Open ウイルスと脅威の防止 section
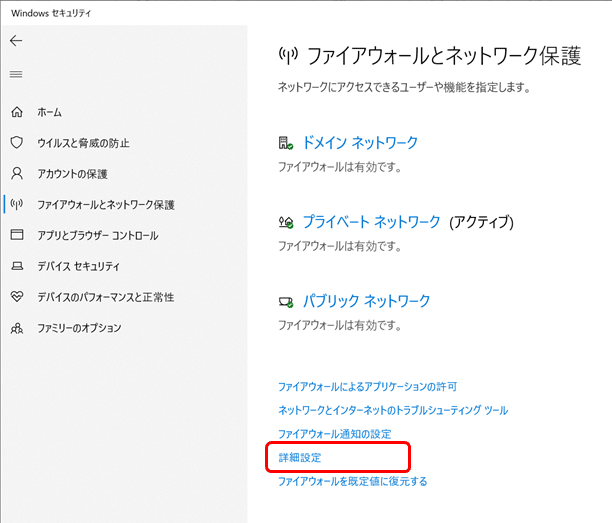This screenshot has width=612, height=523. click(x=83, y=143)
